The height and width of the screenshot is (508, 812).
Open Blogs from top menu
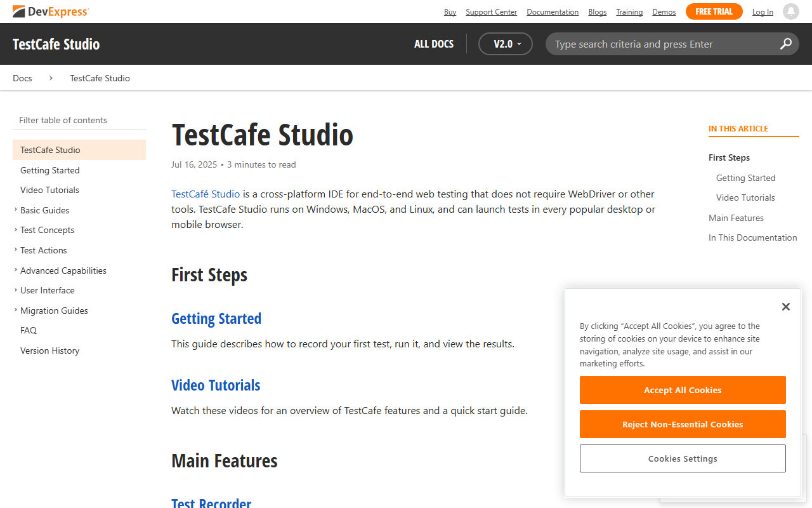598,12
